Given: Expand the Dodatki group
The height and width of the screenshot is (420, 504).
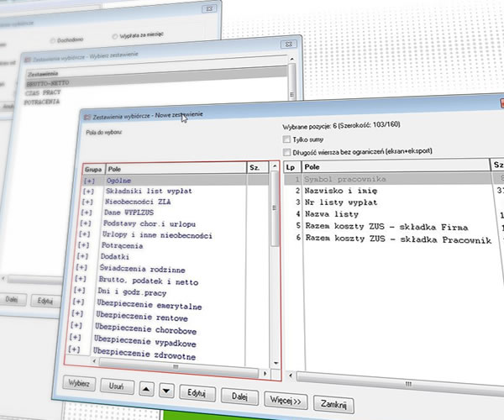Looking at the screenshot, I should [x=82, y=256].
